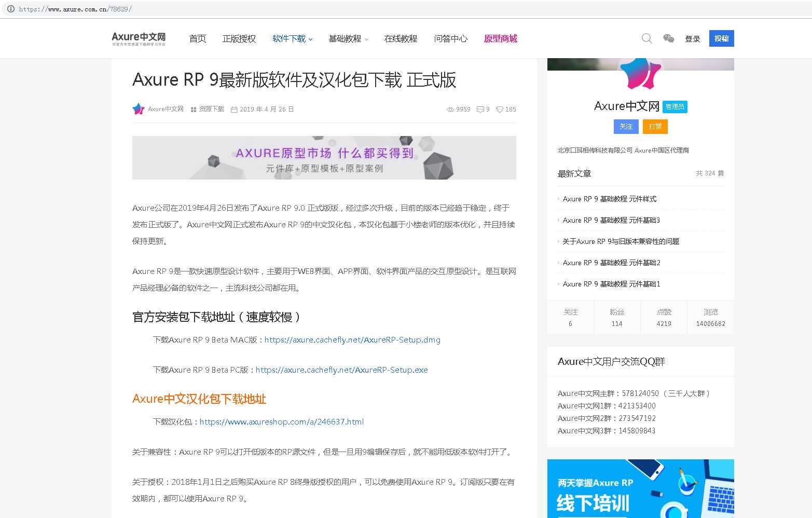Click the QQ group number 578124050
Image resolution: width=812 pixels, height=518 pixels.
(x=640, y=393)
